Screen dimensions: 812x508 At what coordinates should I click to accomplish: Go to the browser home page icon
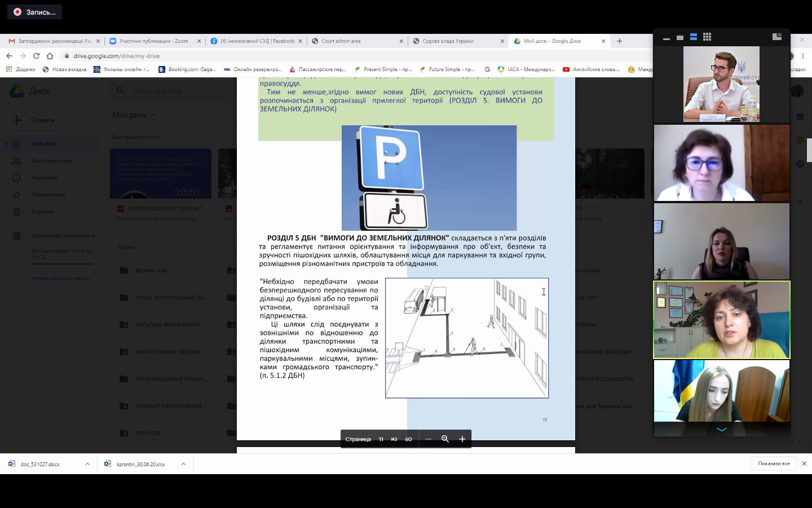pyautogui.click(x=50, y=56)
